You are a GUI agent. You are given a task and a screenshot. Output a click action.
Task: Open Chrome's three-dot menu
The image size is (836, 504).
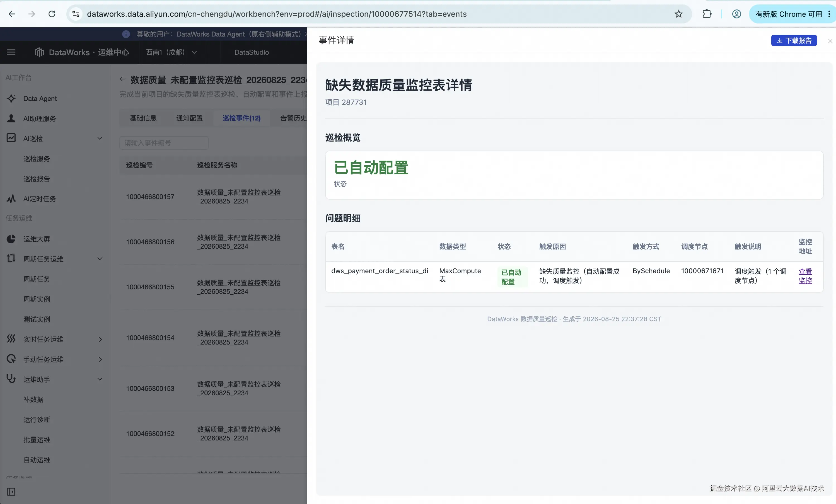point(829,14)
